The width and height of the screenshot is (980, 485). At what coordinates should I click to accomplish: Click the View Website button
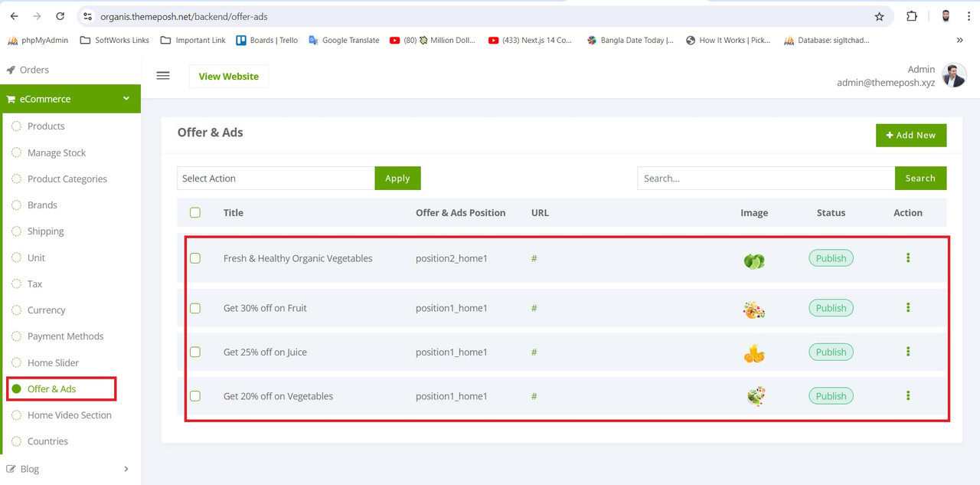point(229,76)
